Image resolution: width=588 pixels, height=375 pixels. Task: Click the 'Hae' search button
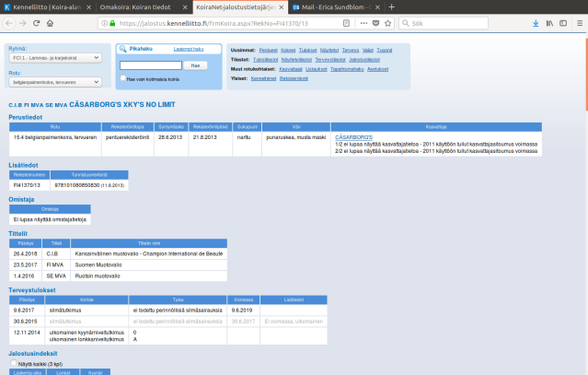point(194,65)
